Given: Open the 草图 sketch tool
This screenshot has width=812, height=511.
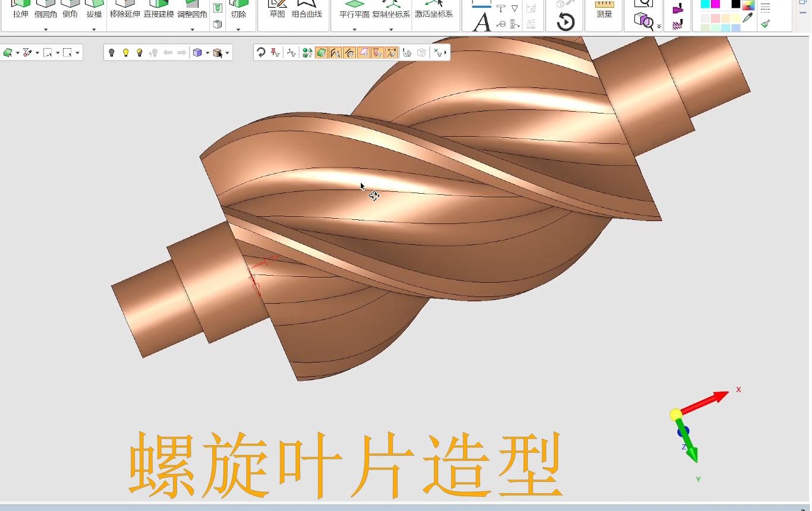Looking at the screenshot, I should pyautogui.click(x=277, y=10).
